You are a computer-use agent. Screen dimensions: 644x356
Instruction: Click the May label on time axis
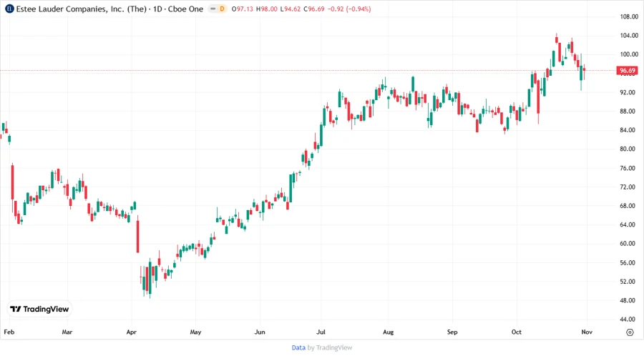(x=195, y=332)
